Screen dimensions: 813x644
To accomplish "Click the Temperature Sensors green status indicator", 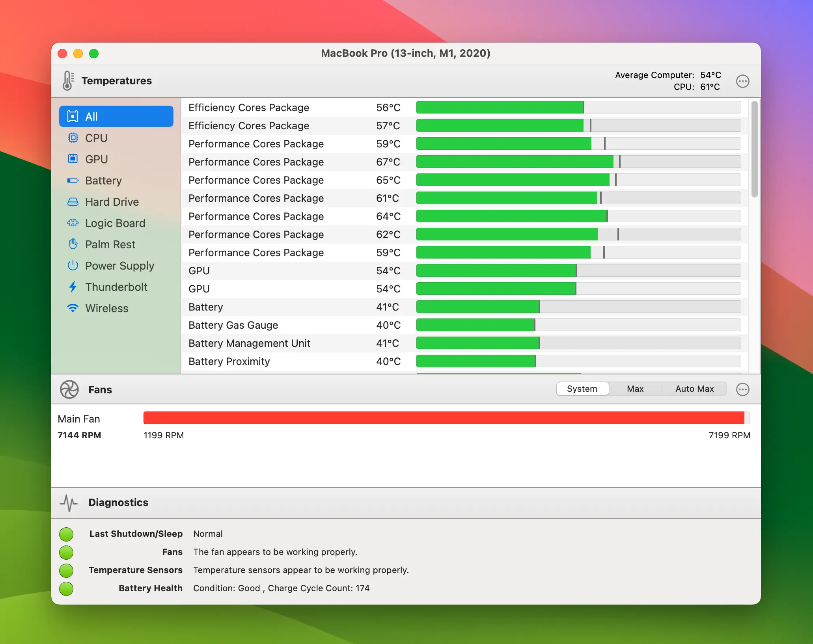I will pos(66,571).
